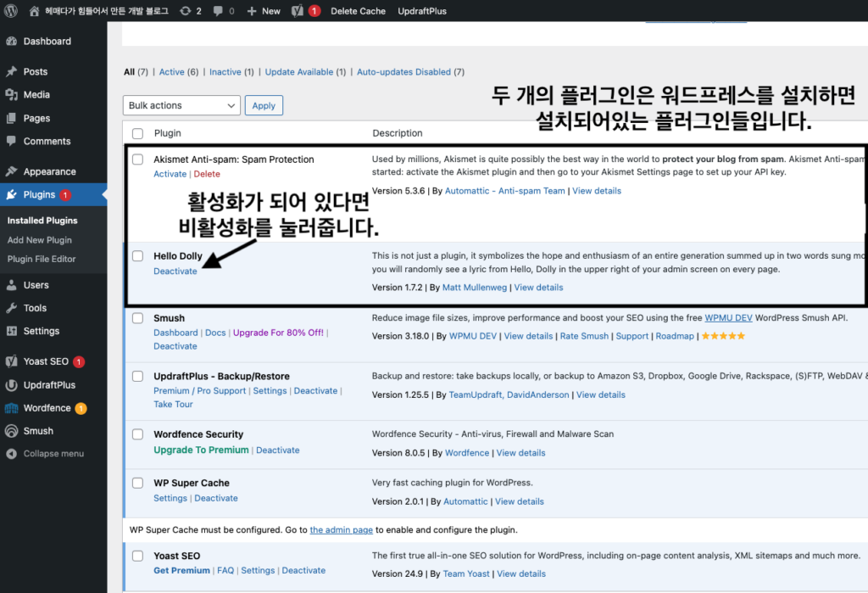868x593 pixels.
Task: Open Installed Plugins submenu item
Action: (x=42, y=221)
